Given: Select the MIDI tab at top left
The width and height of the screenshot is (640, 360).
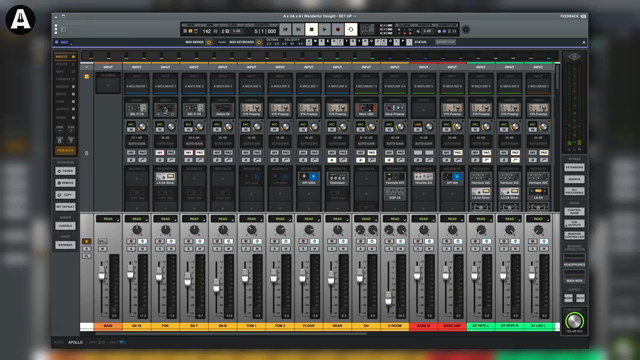Looking at the screenshot, I should pos(62,42).
